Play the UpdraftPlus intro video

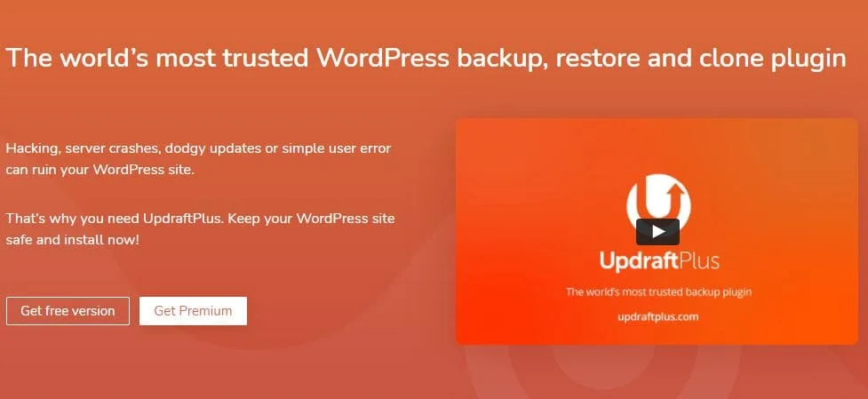657,231
